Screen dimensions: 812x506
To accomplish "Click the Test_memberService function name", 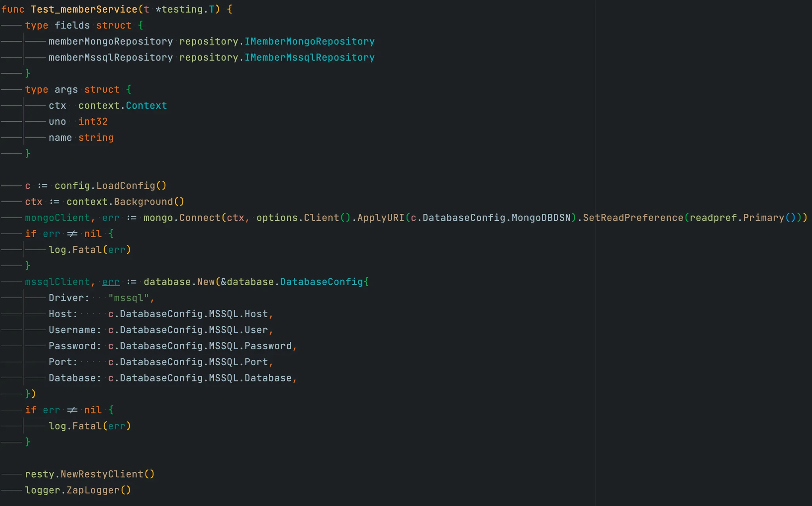I will [84, 9].
